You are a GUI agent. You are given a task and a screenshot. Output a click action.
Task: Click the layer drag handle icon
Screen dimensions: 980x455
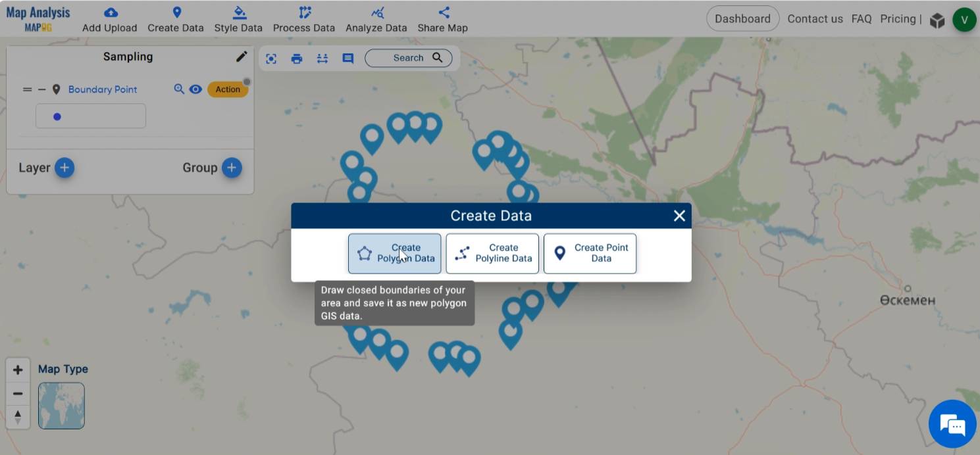(x=27, y=89)
